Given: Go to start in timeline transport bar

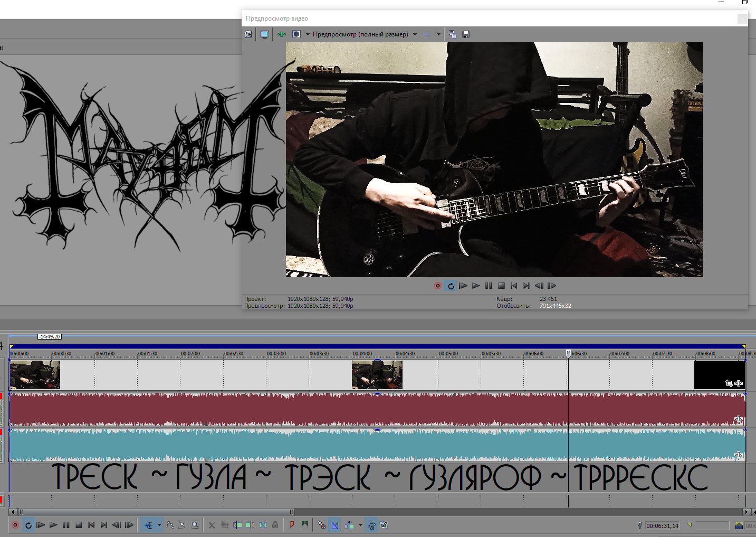Looking at the screenshot, I should click(x=91, y=525).
